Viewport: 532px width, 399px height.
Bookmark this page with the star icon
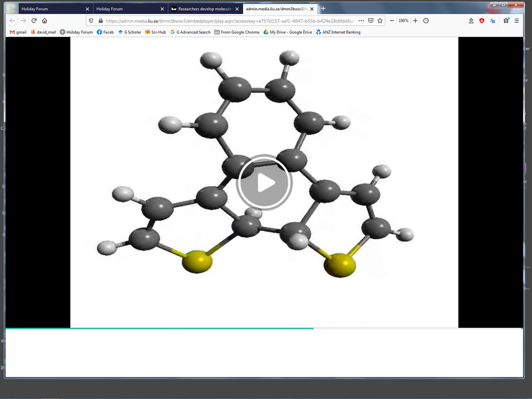click(x=380, y=21)
